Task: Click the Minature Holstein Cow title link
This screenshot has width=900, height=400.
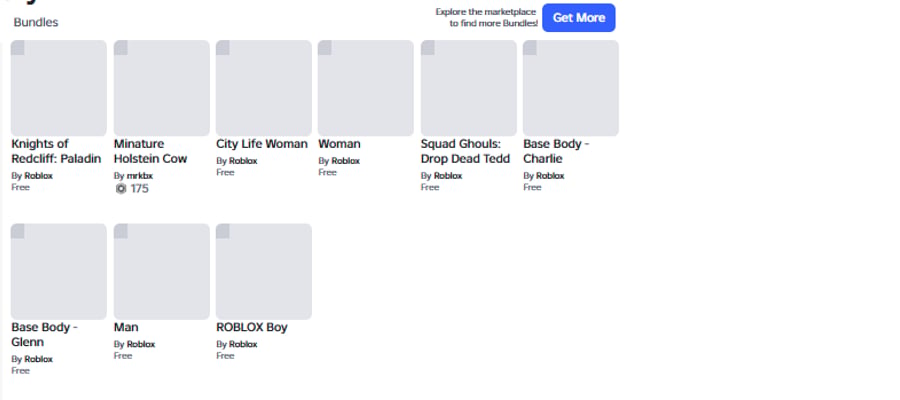Action: click(x=150, y=151)
